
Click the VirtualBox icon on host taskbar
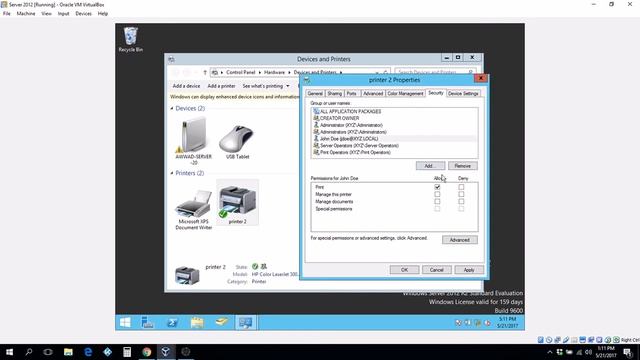[166, 352]
